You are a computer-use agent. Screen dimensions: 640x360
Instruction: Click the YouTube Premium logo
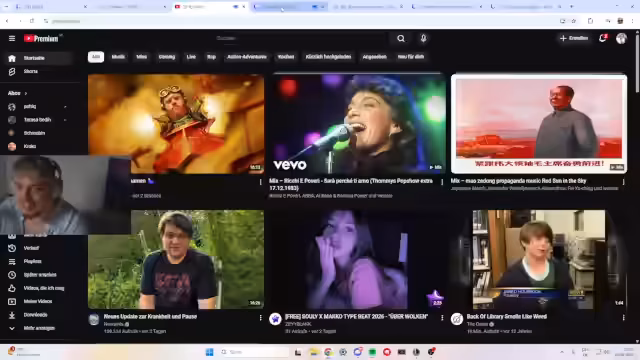point(41,38)
